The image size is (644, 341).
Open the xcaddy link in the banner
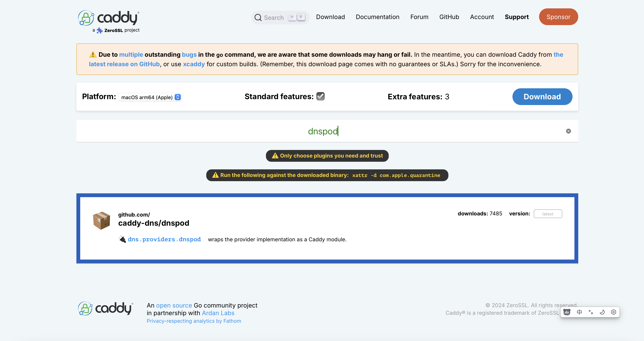[194, 64]
